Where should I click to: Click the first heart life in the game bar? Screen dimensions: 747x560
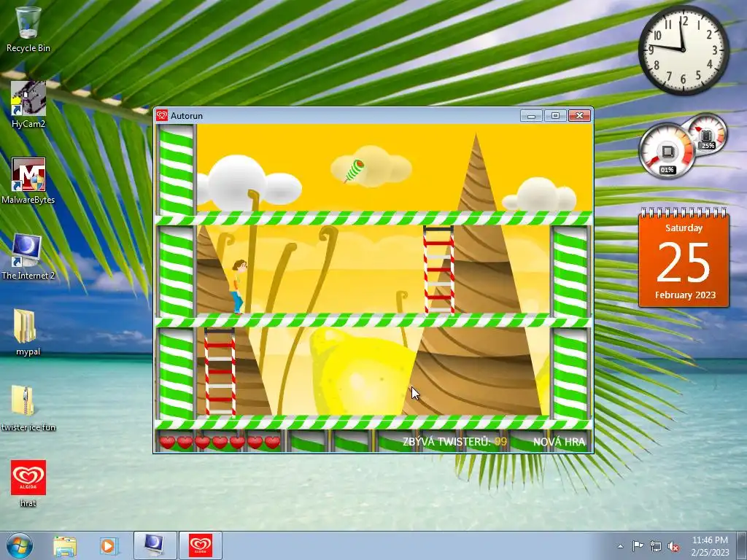click(167, 443)
